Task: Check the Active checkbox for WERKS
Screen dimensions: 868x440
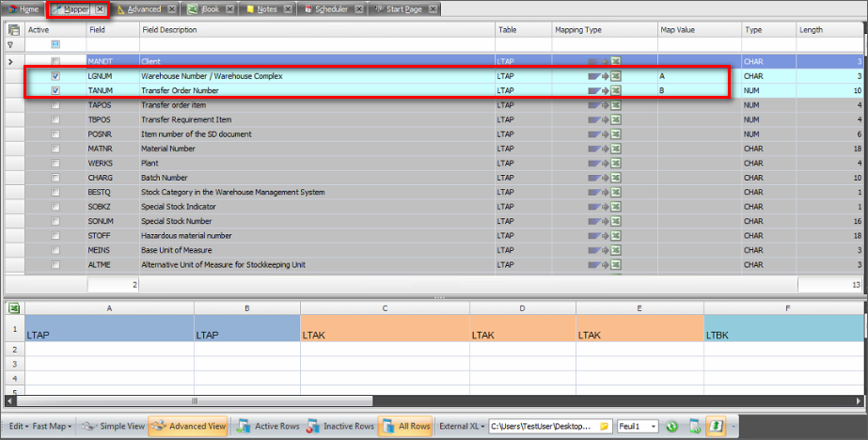Action: [55, 164]
